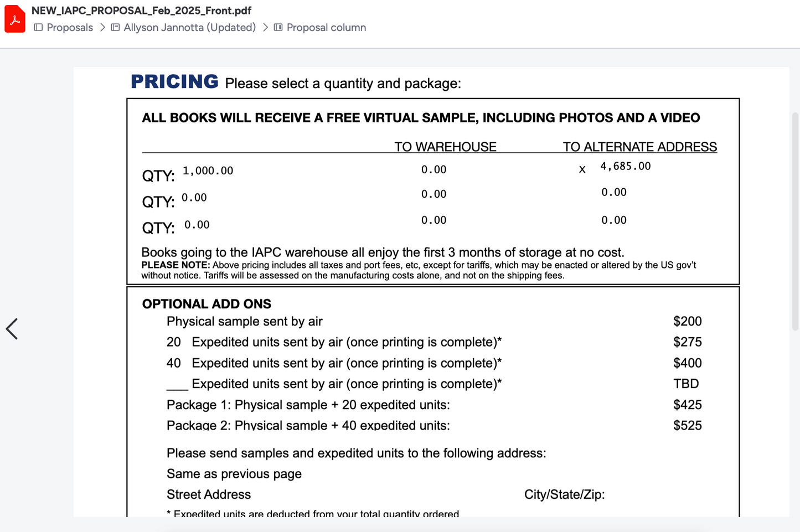This screenshot has width=800, height=532.
Task: Click the PRICING heading
Action: coord(174,81)
